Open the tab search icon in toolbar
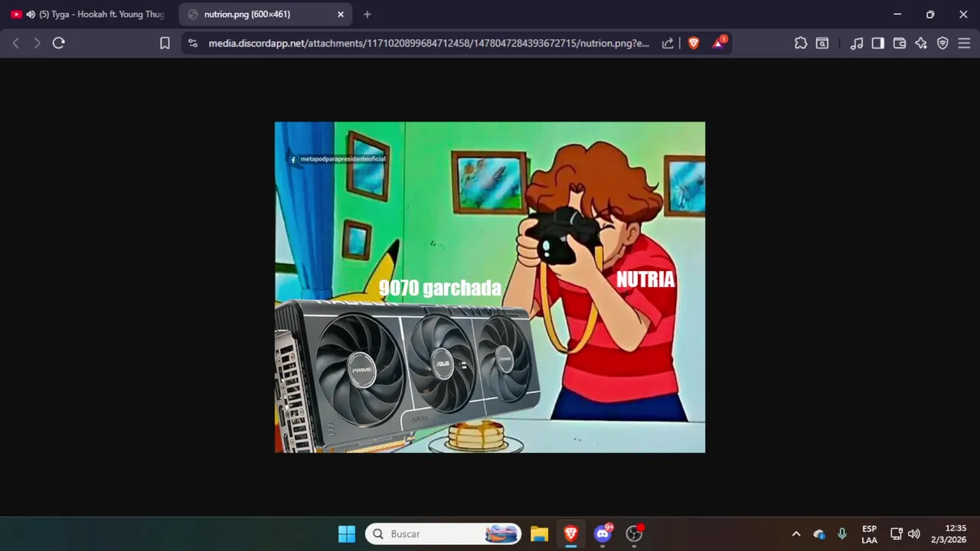Viewport: 980px width, 551px height. click(x=822, y=44)
